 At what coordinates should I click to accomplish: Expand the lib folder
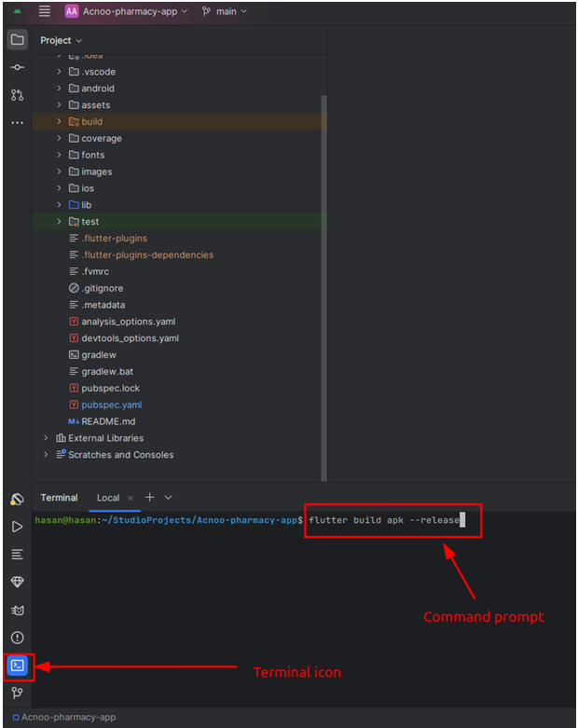(60, 205)
